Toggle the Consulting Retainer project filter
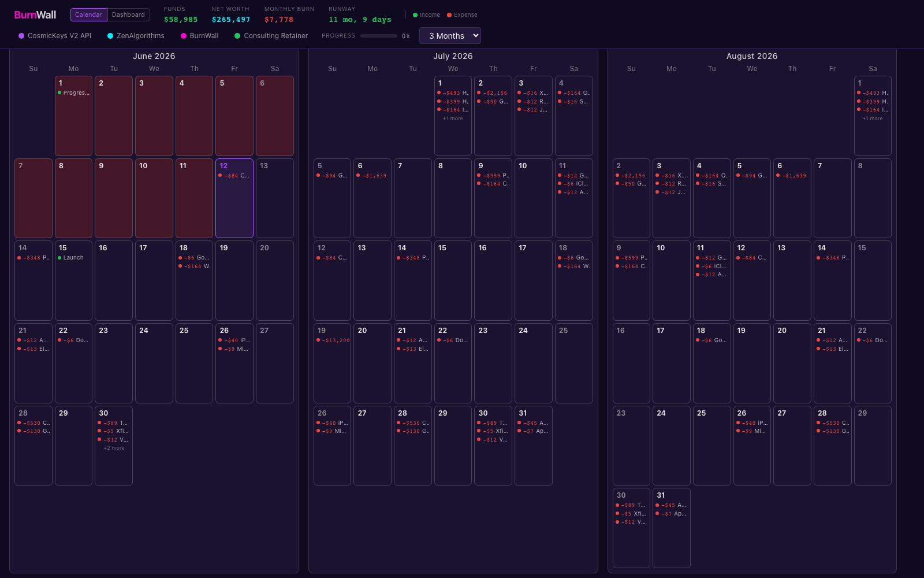The width and height of the screenshot is (924, 578). click(x=271, y=36)
